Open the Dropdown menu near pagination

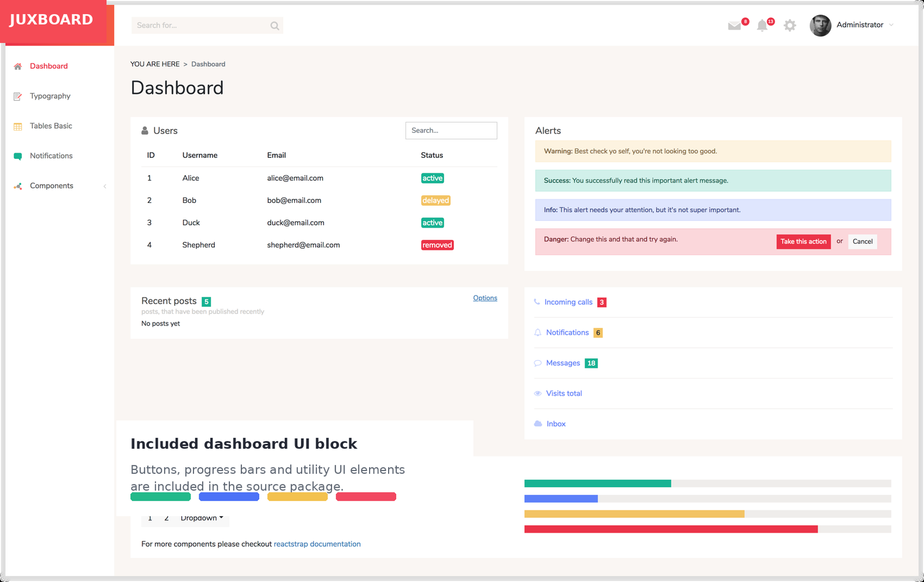coord(200,517)
